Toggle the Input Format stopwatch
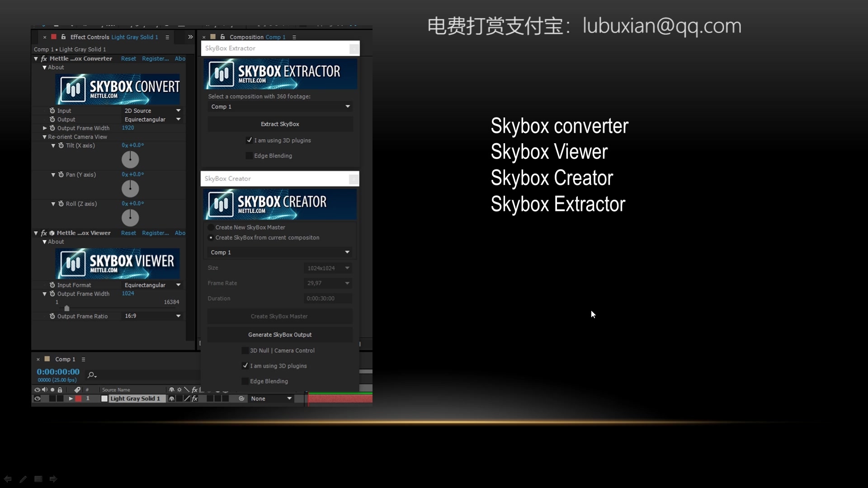Screen dimensions: 868x488 tap(52, 285)
